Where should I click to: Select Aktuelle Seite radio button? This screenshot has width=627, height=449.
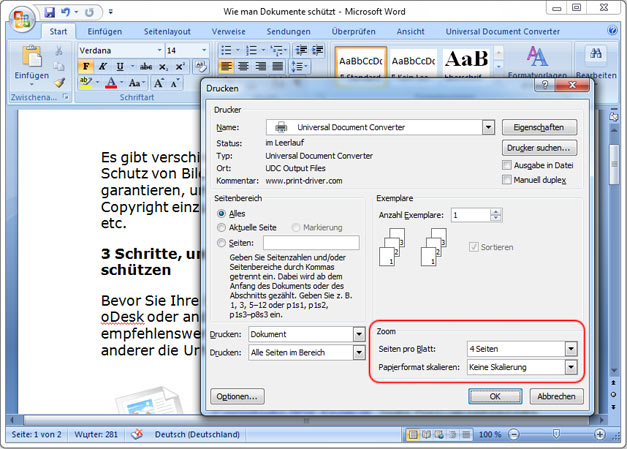coord(221,227)
